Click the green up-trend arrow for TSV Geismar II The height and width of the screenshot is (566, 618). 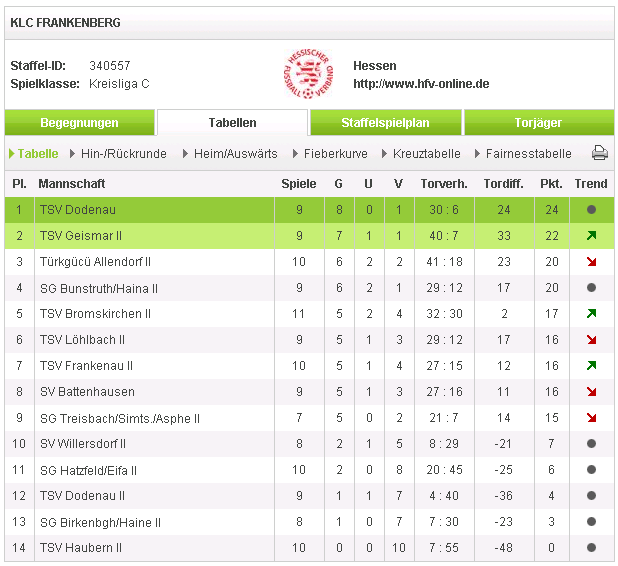coord(591,236)
